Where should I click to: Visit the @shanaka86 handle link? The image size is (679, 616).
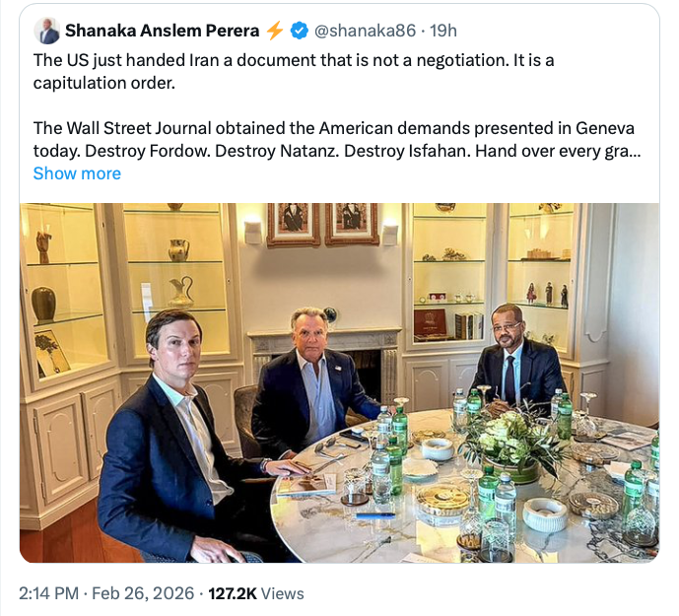coord(364,31)
